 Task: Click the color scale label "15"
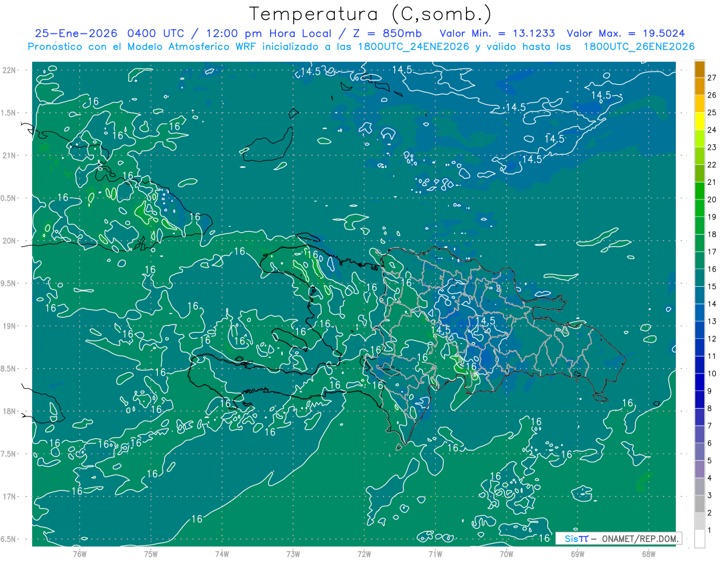pyautogui.click(x=712, y=286)
